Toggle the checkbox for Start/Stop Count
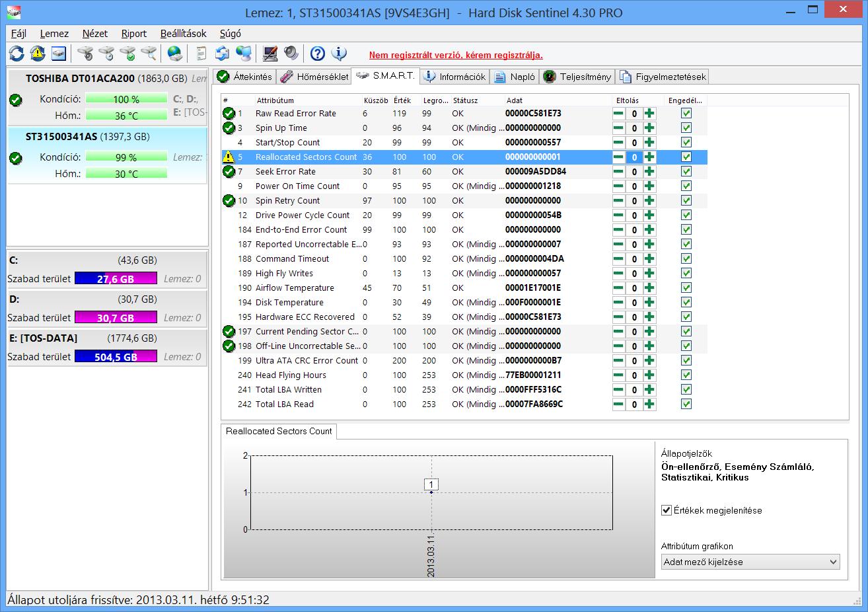Viewport: 868px width, 612px height. pyautogui.click(x=686, y=143)
